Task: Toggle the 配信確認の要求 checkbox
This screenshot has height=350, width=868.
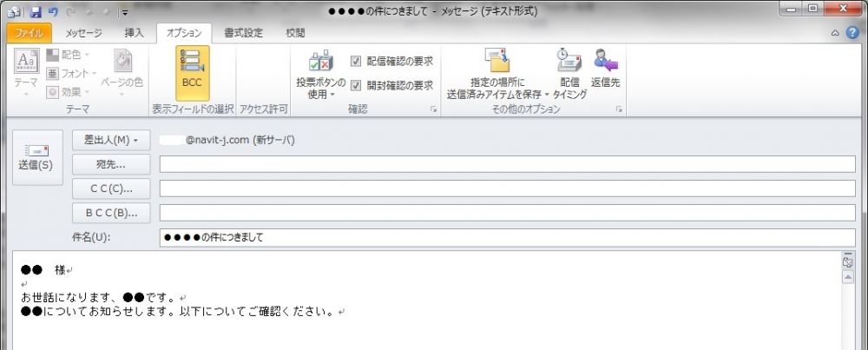Action: 356,62
